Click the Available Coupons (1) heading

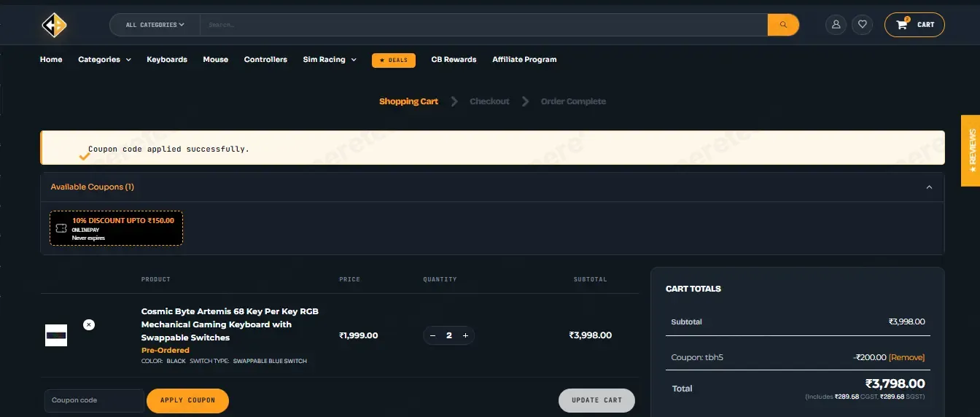(x=92, y=187)
